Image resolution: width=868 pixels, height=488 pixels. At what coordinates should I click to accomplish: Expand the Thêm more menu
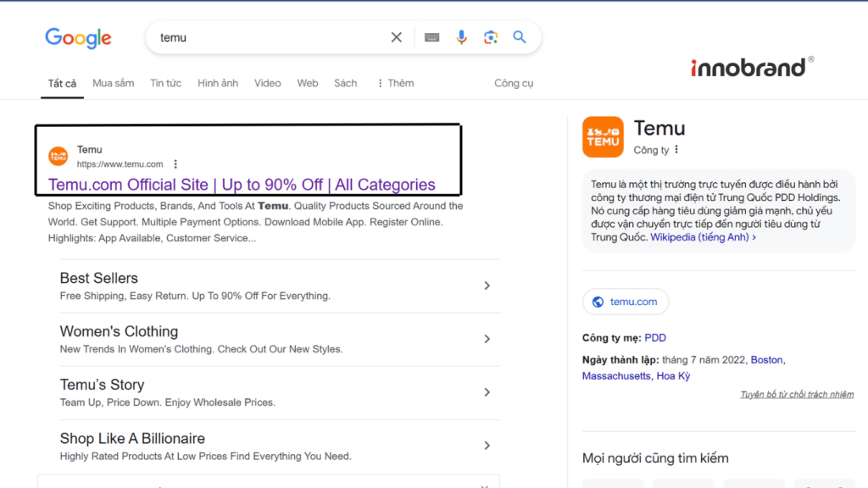tap(396, 83)
